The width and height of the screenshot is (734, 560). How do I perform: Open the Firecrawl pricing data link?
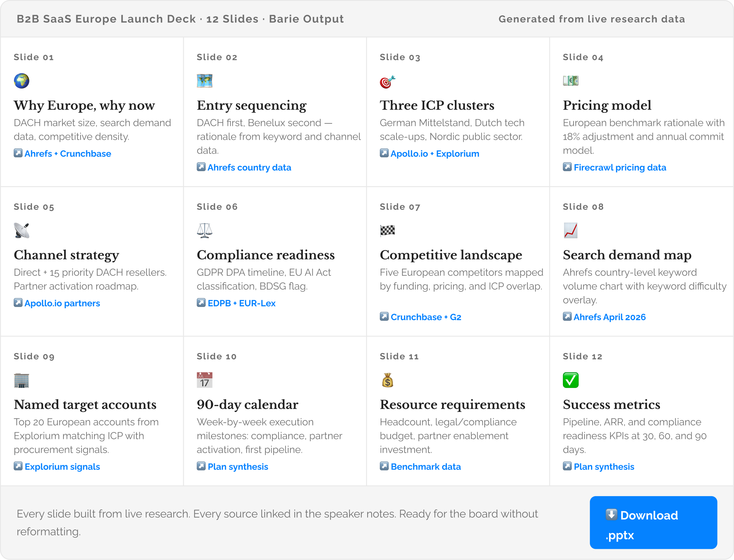[614, 168]
